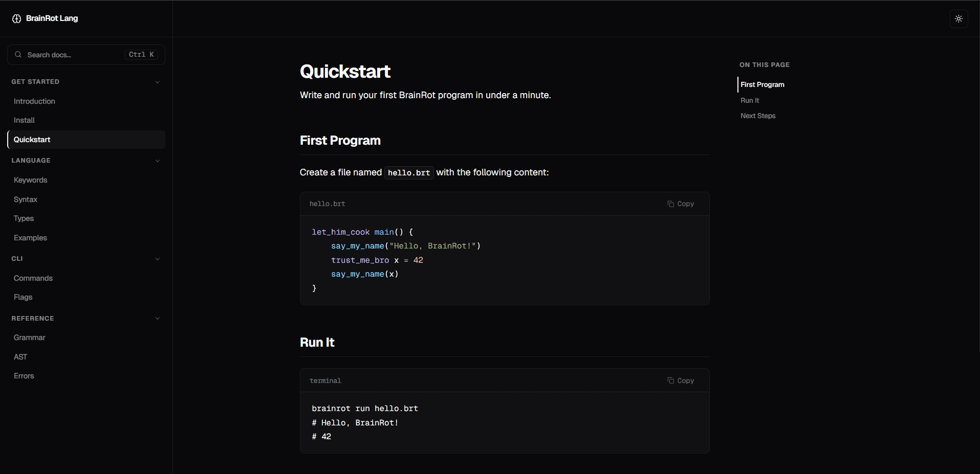Click the search magnifier icon in sidebar
The height and width of the screenshot is (474, 980).
pos(18,55)
